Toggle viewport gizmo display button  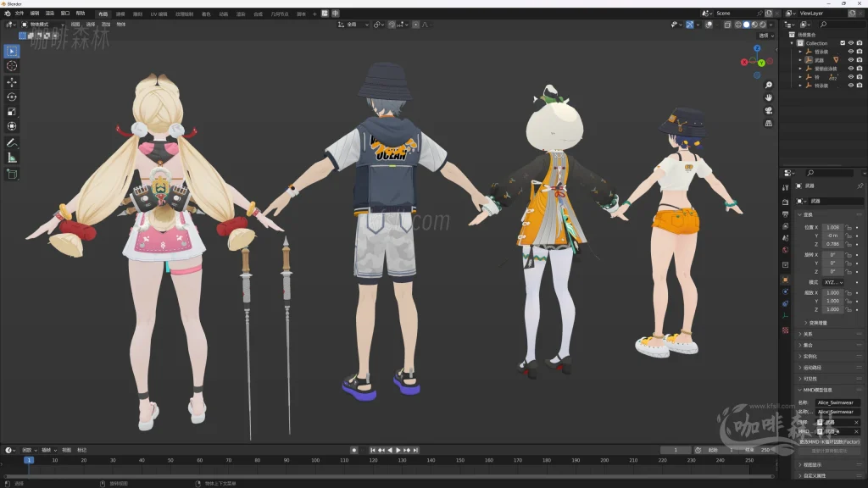pyautogui.click(x=690, y=25)
